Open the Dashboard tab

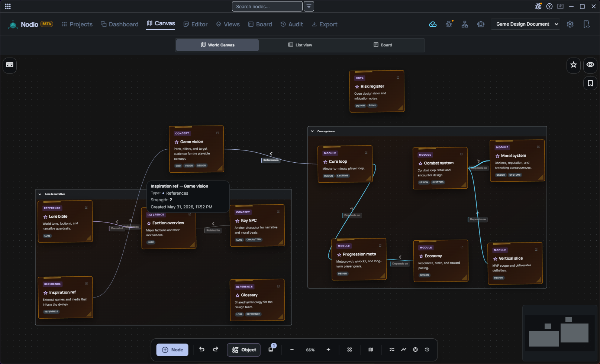(119, 24)
